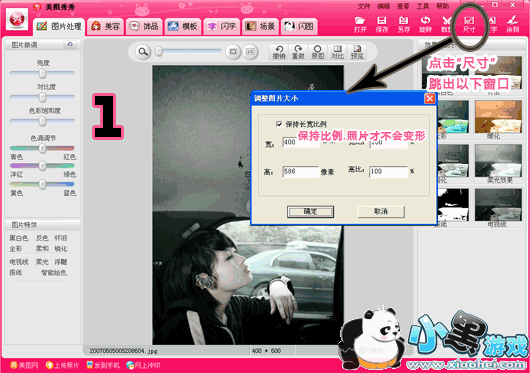Click the 色彩饱和度 slider handle
Viewport: 530px width, 373px height.
tap(42, 121)
